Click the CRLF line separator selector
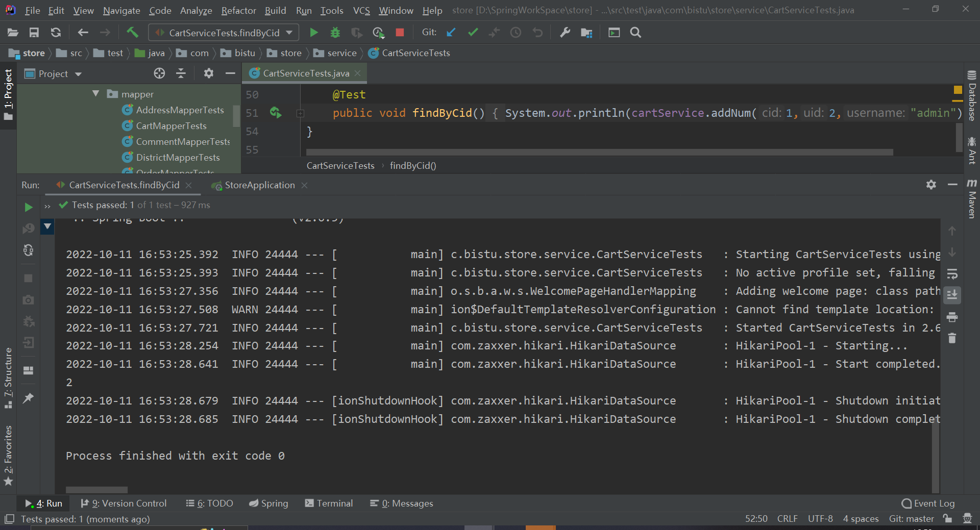The height and width of the screenshot is (530, 980). [x=787, y=519]
